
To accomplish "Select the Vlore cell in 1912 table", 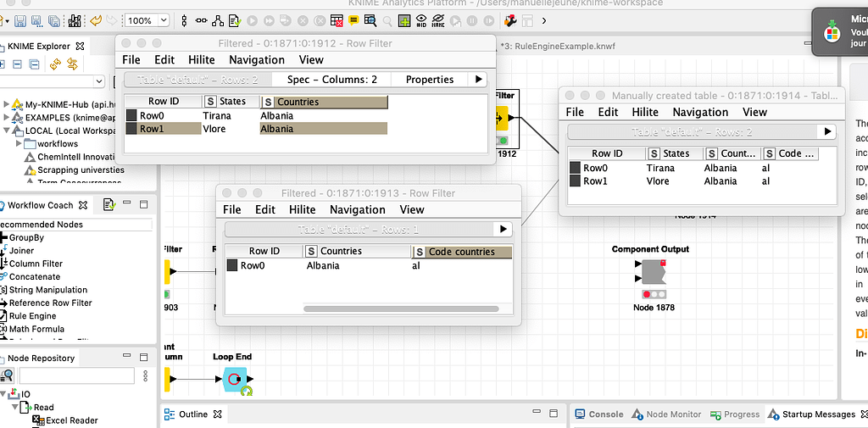I will pyautogui.click(x=231, y=129).
